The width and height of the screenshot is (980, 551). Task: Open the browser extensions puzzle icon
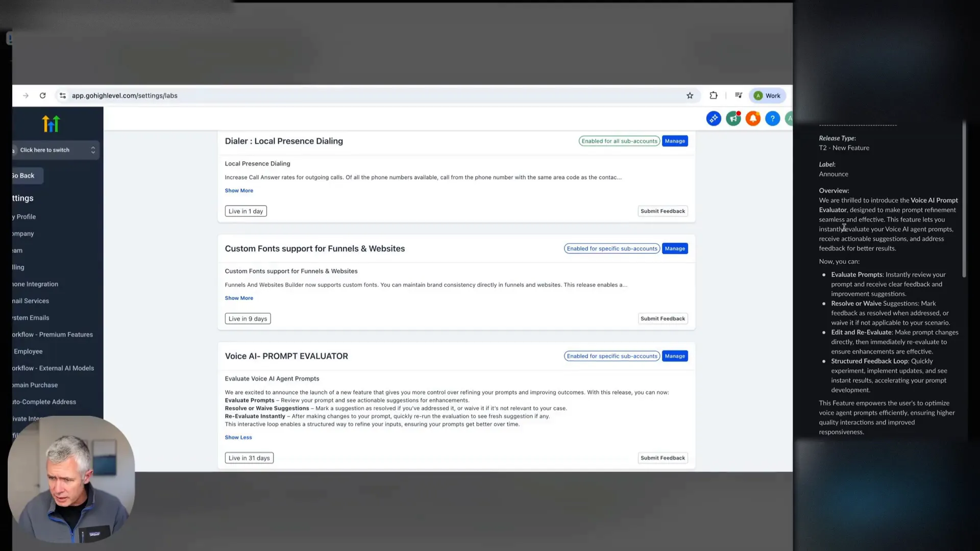click(714, 95)
